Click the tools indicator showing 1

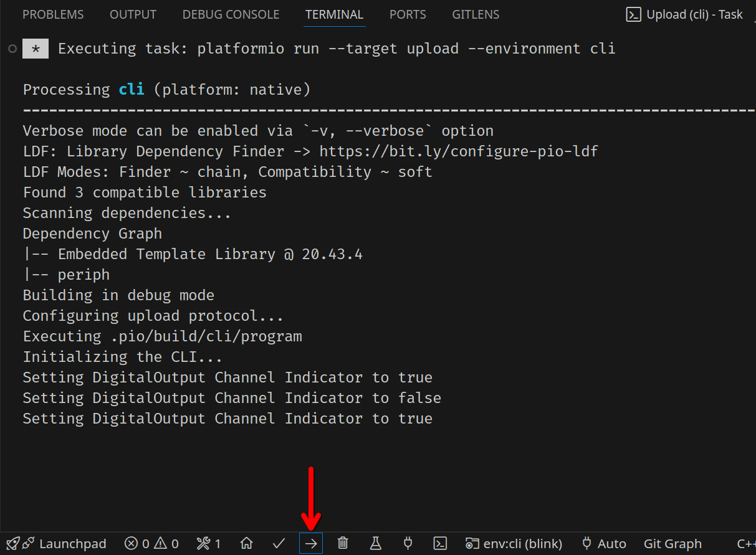click(x=209, y=543)
